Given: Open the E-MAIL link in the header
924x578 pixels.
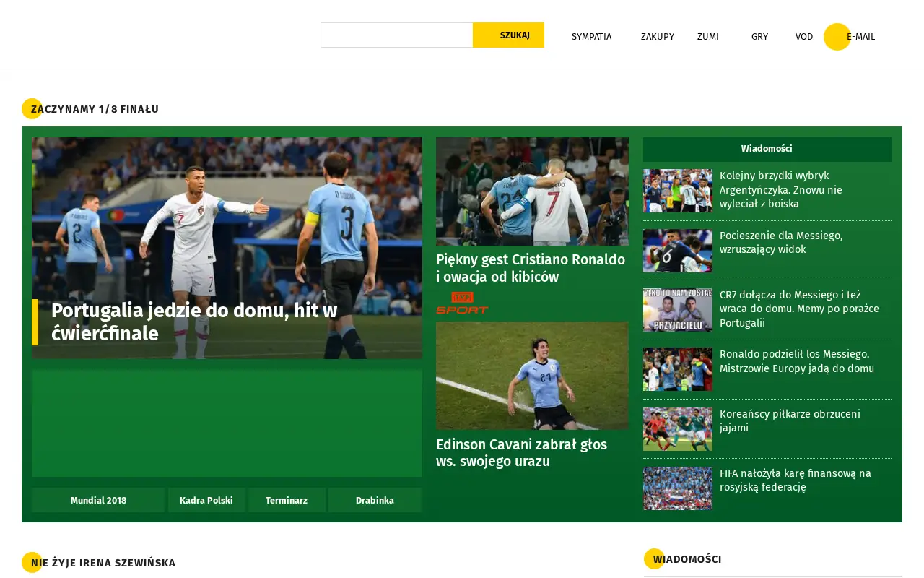Looking at the screenshot, I should pyautogui.click(x=860, y=37).
